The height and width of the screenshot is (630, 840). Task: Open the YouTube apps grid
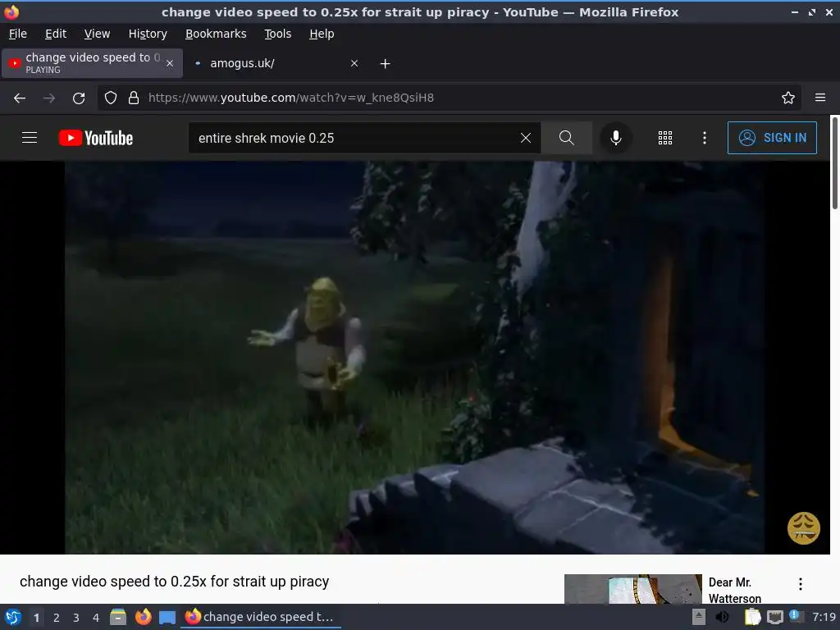[664, 138]
